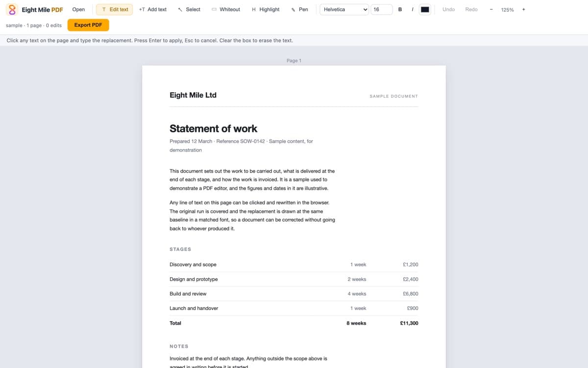The height and width of the screenshot is (368, 588).
Task: Click the SAMPLE DOCUMENT label
Action: point(393,96)
